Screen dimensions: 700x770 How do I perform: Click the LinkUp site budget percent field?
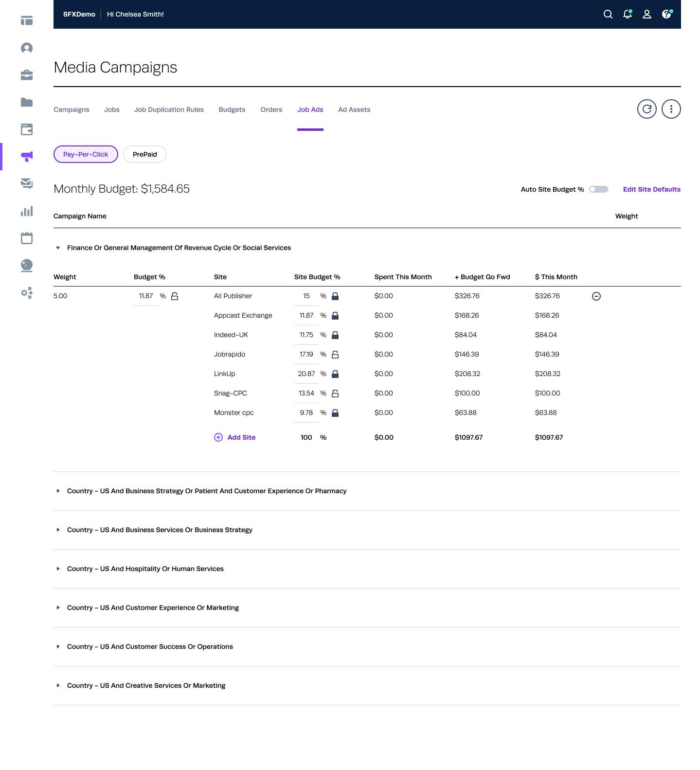point(306,374)
